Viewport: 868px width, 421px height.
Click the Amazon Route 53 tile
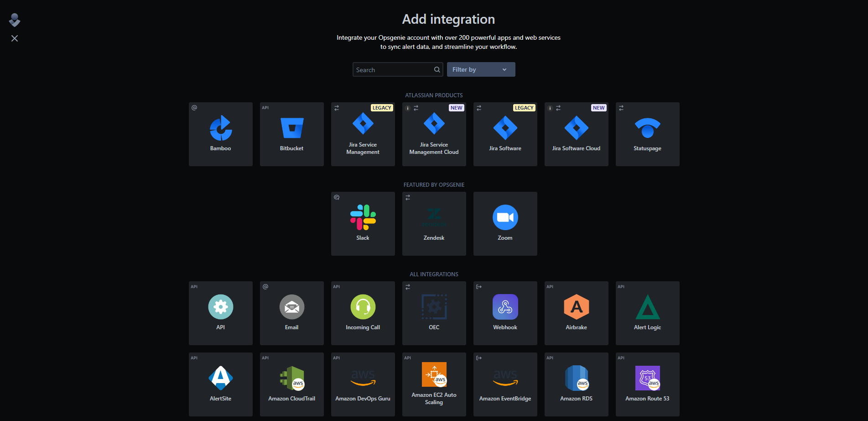click(x=647, y=378)
